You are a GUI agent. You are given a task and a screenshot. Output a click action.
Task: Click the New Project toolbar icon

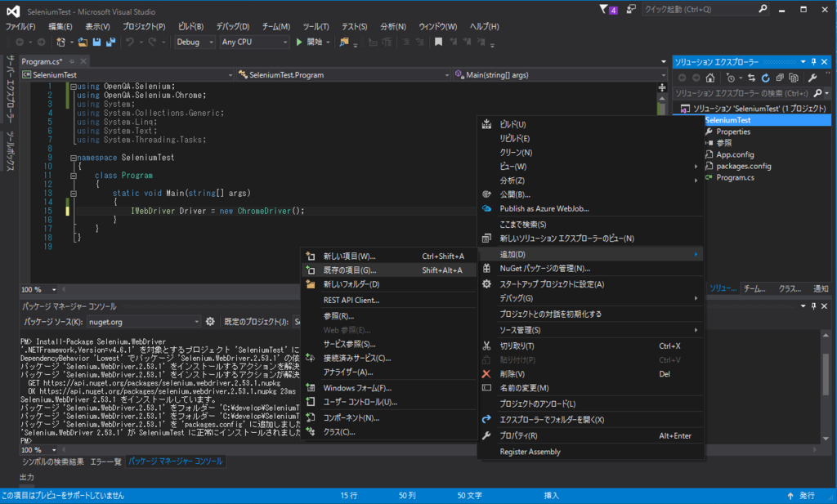coord(60,42)
